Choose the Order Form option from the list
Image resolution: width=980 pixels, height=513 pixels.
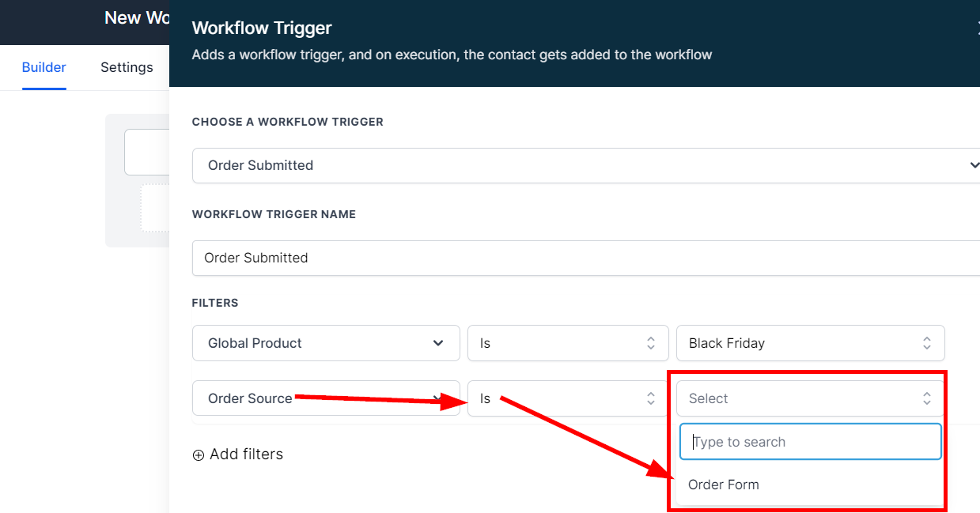pyautogui.click(x=724, y=485)
